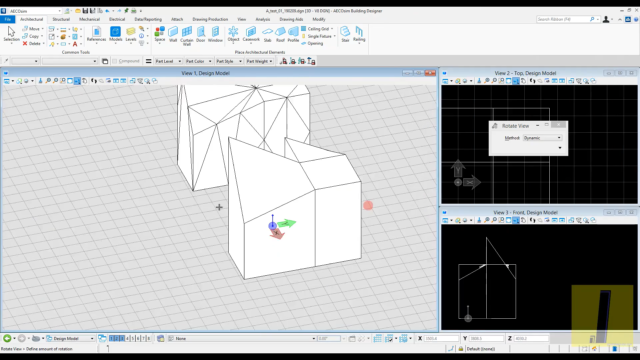Choose the Slab tool
The width and height of the screenshot is (640, 360).
[x=267, y=34]
